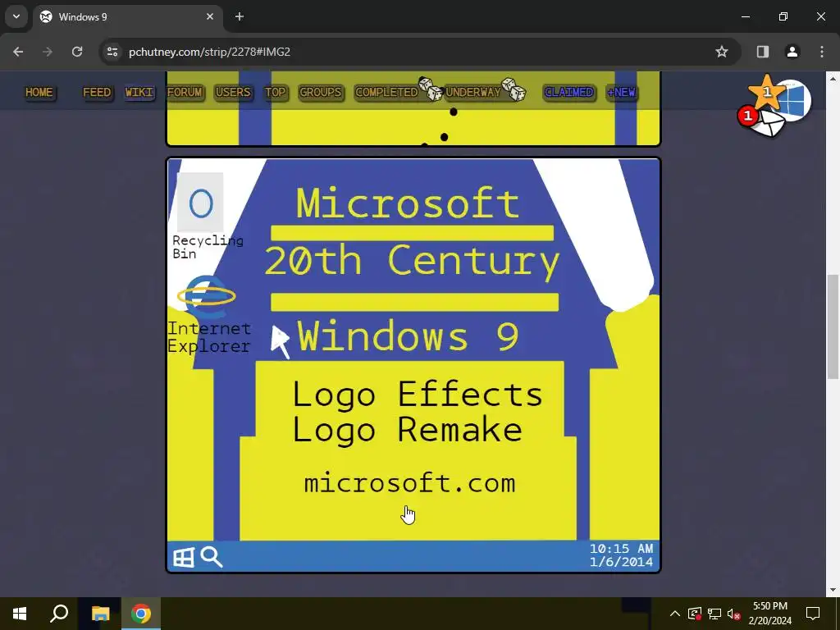Click the drawn Windows start logo in panel
Image resolution: width=840 pixels, height=630 pixels.
[183, 558]
